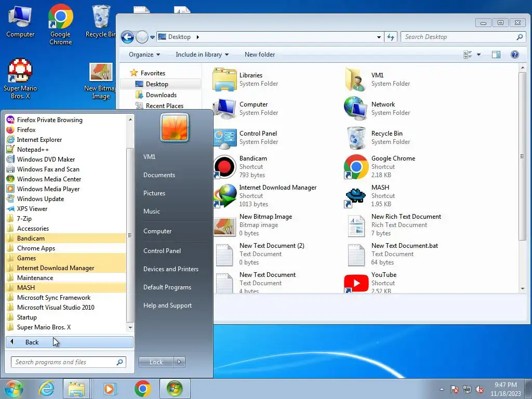The height and width of the screenshot is (399, 532).
Task: Select Recycle Bin in Explorer file list
Action: [x=377, y=138]
